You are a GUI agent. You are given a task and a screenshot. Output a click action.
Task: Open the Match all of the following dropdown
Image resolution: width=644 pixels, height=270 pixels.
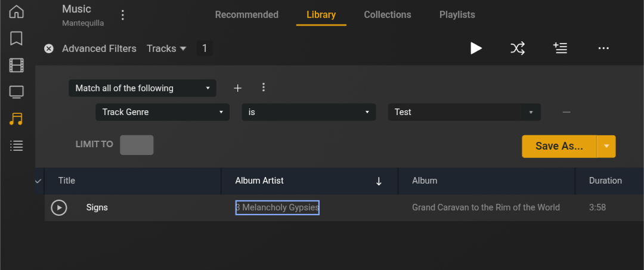[143, 88]
